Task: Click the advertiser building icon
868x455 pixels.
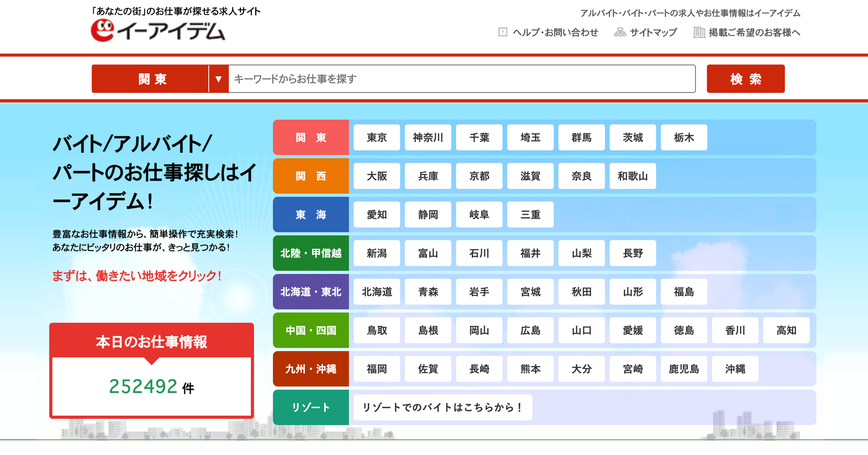Action: 699,32
